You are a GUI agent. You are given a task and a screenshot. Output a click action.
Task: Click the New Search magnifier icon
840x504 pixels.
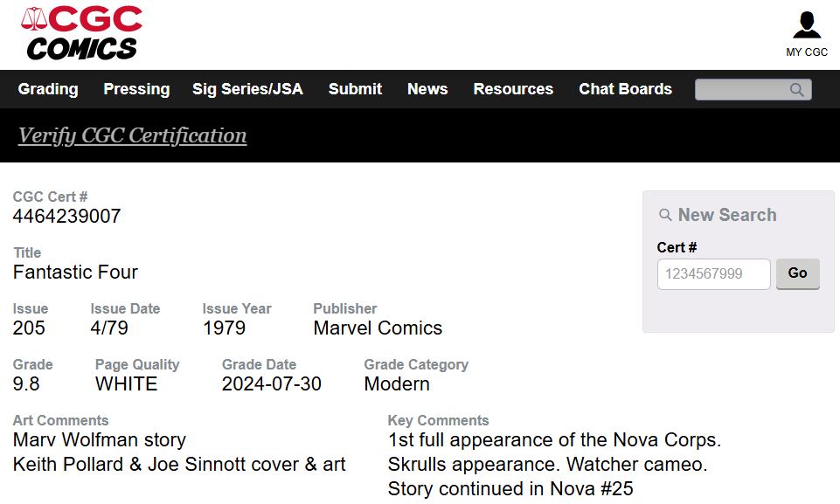pos(665,215)
